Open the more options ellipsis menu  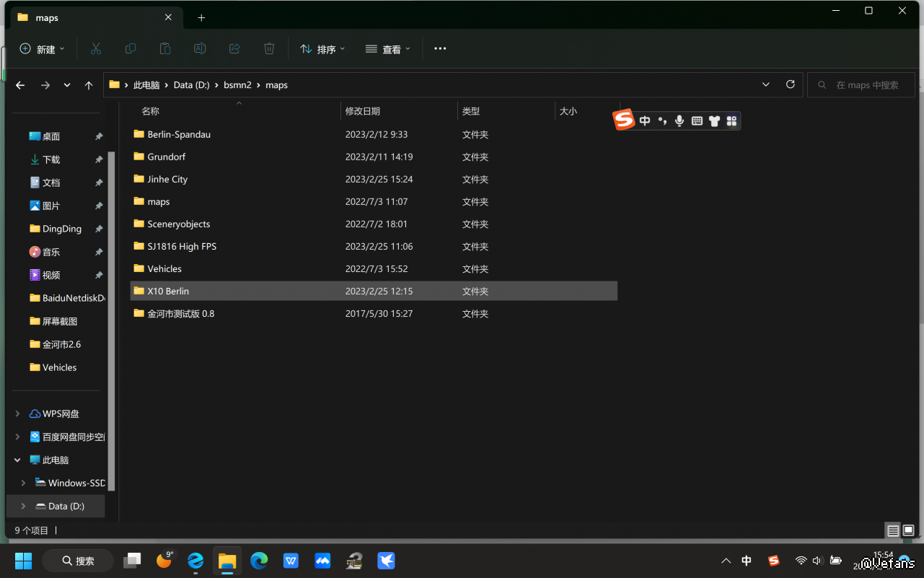coord(440,49)
